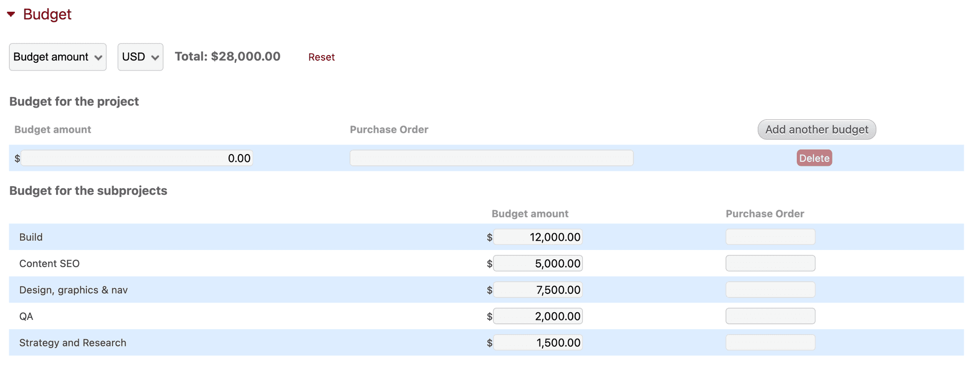
Task: Click Design, graphics & nav Purchase Order field
Action: pyautogui.click(x=770, y=290)
